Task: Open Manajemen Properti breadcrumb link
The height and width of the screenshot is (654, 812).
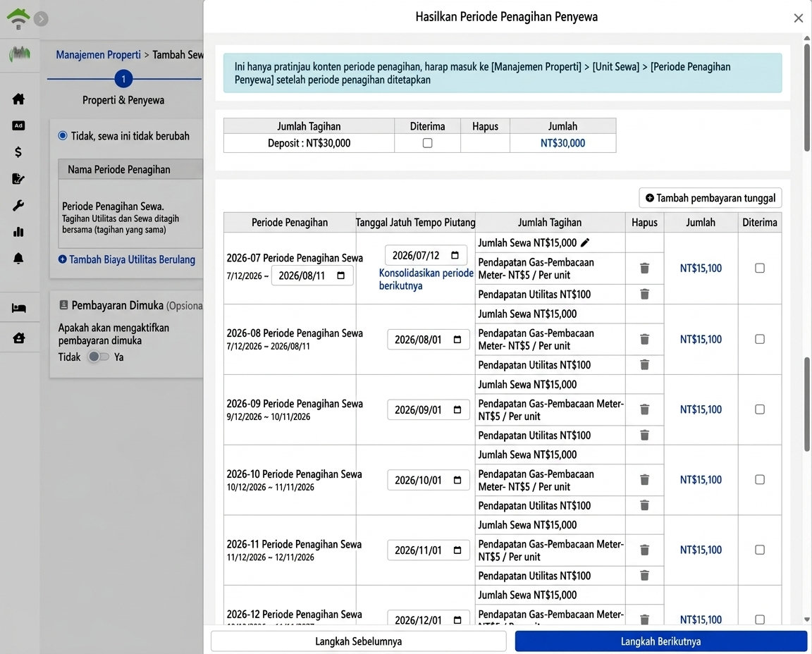Action: click(99, 54)
